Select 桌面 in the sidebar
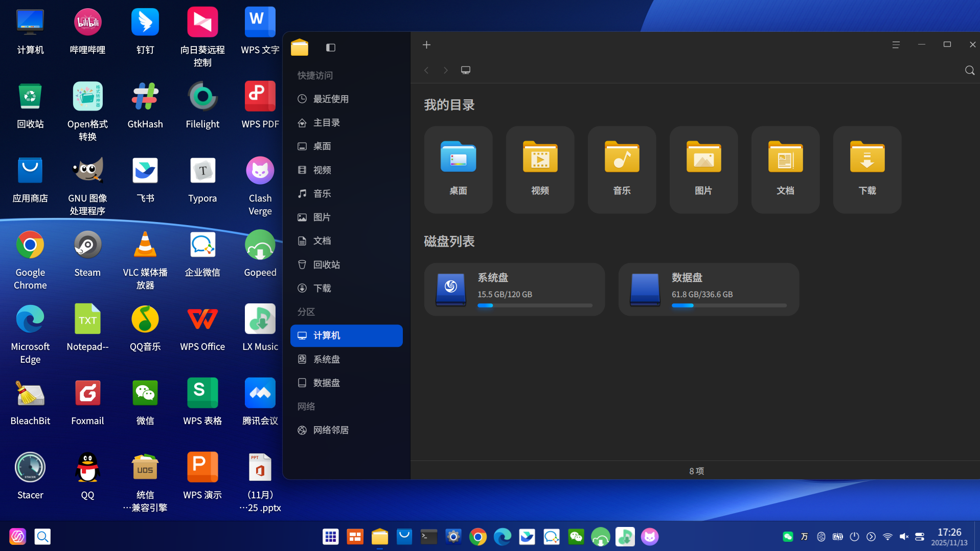 point(347,146)
